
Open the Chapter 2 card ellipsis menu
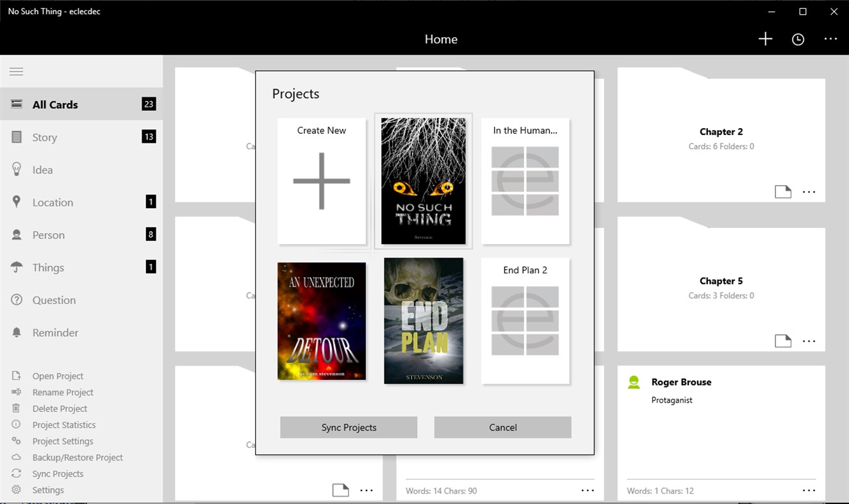pos(809,192)
